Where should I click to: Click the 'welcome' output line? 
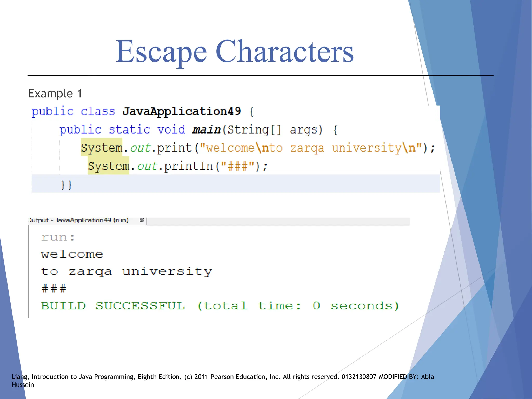(72, 254)
